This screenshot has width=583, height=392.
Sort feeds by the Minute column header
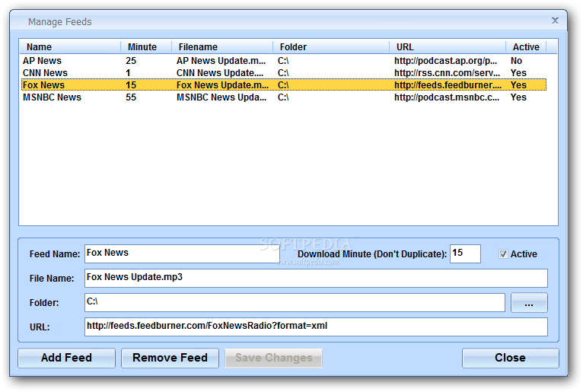point(146,47)
